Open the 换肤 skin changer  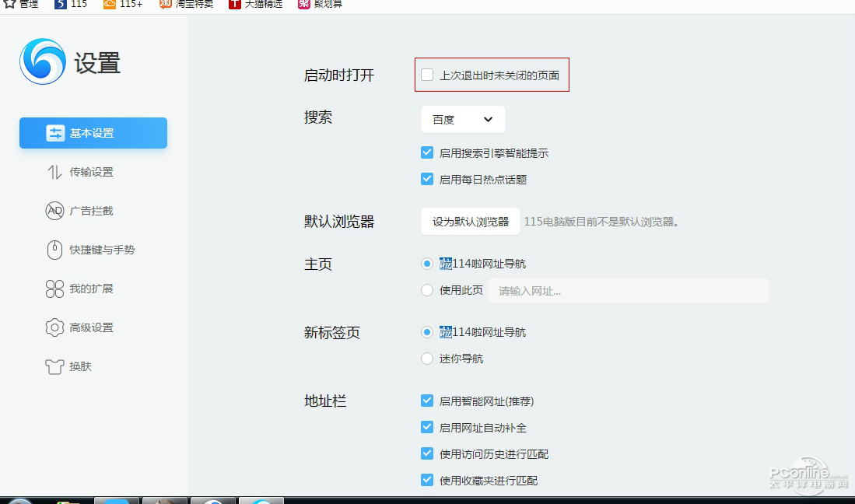[68, 366]
